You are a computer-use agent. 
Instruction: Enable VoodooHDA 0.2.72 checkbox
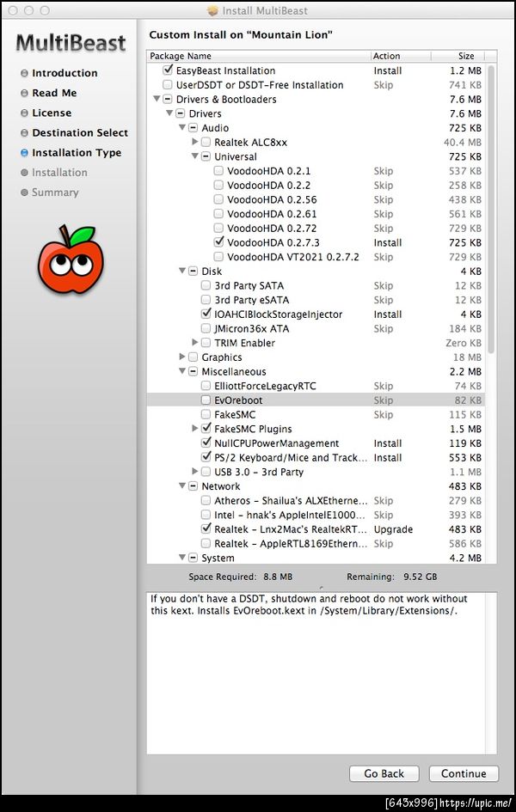[218, 228]
